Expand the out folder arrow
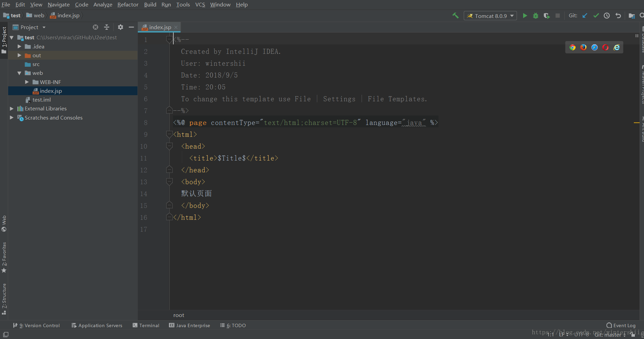Image resolution: width=644 pixels, height=339 pixels. pos(19,55)
